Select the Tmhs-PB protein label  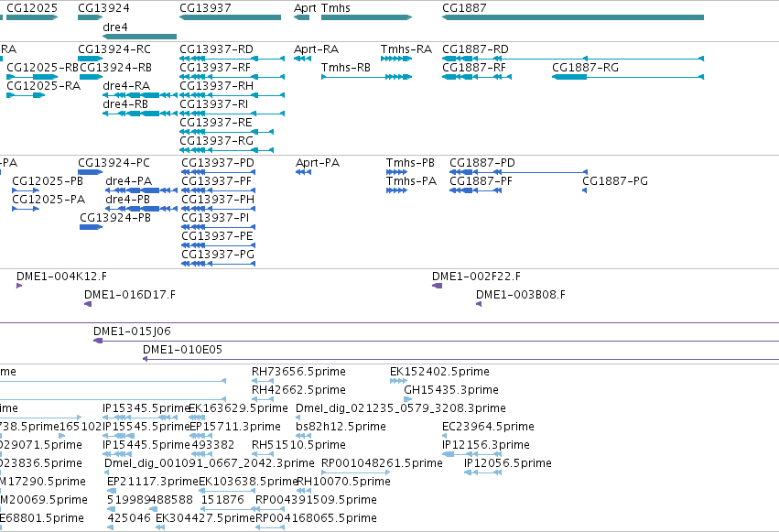point(410,163)
